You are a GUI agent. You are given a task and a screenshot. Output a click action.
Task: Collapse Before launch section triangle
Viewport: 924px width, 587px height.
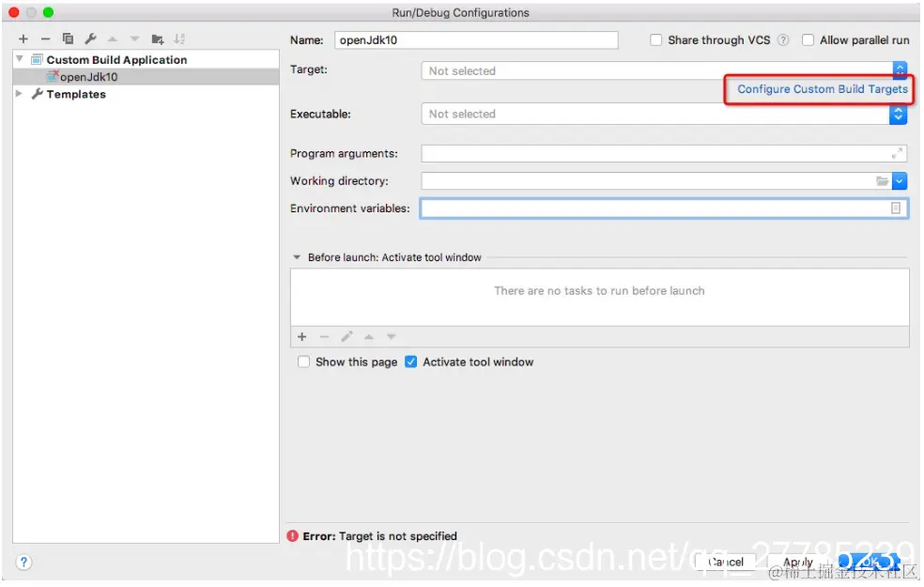click(297, 257)
